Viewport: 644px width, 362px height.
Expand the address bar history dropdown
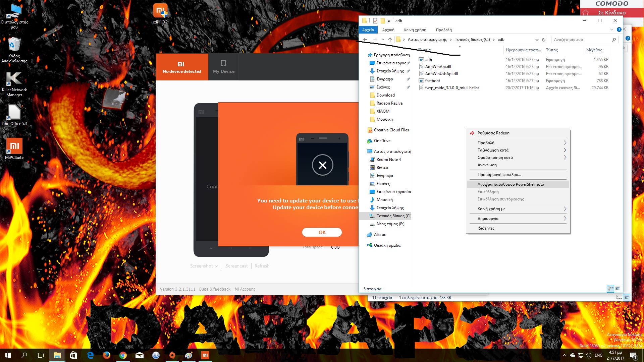tap(537, 40)
